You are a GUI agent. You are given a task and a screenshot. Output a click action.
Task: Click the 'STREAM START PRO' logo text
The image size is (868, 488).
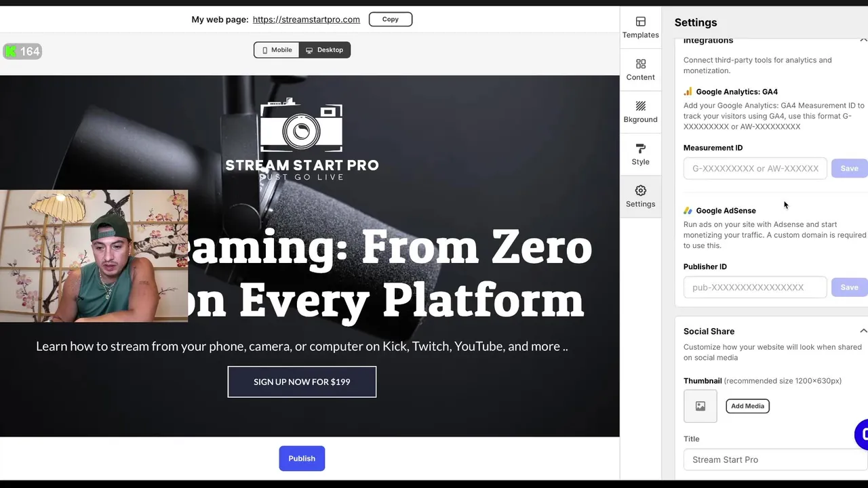coord(302,165)
